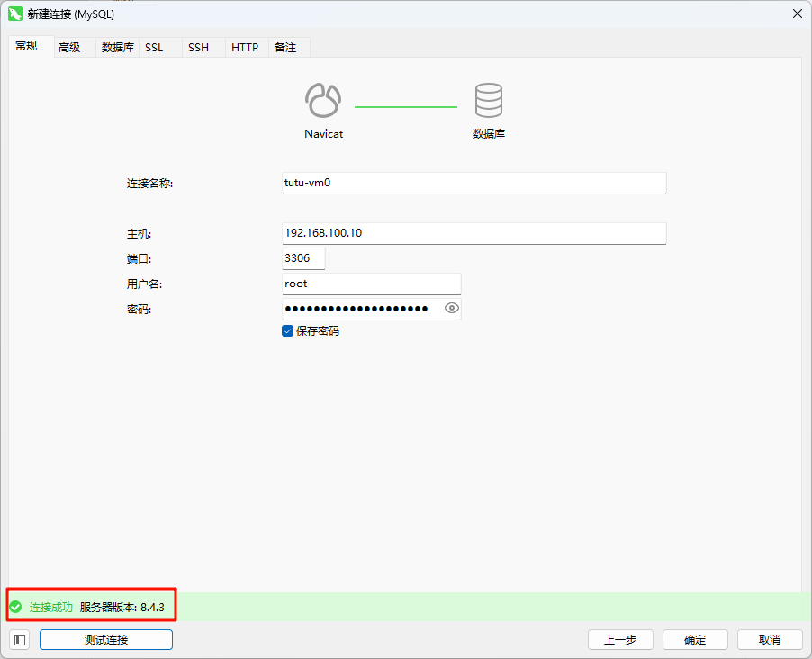The height and width of the screenshot is (659, 812).
Task: Click the panel toggle icon at bottom left
Action: tap(19, 639)
